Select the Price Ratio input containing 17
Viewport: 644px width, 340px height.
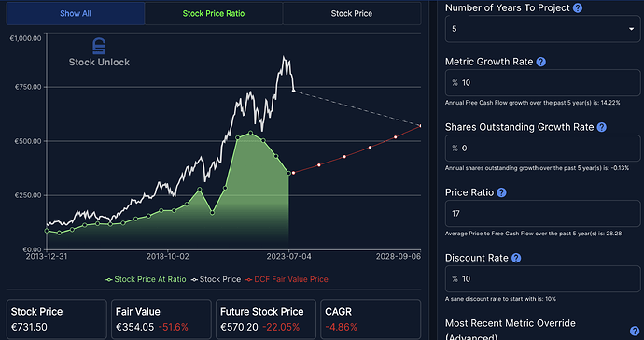[x=542, y=213]
